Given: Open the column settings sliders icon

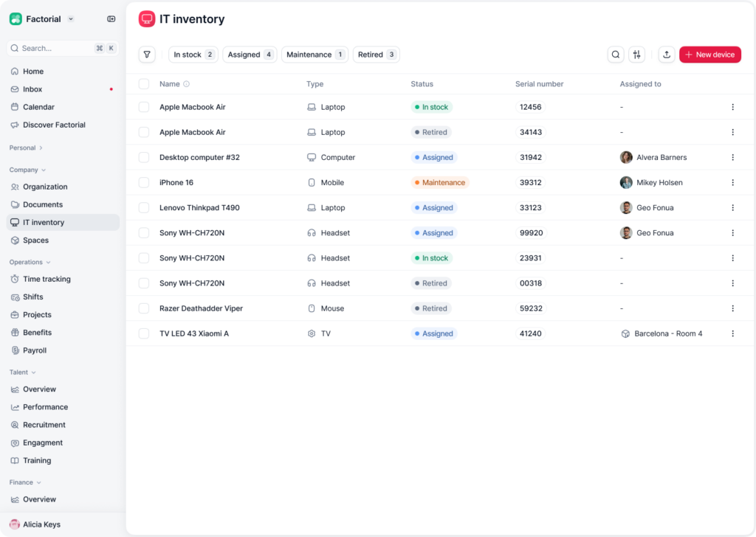Looking at the screenshot, I should (637, 55).
